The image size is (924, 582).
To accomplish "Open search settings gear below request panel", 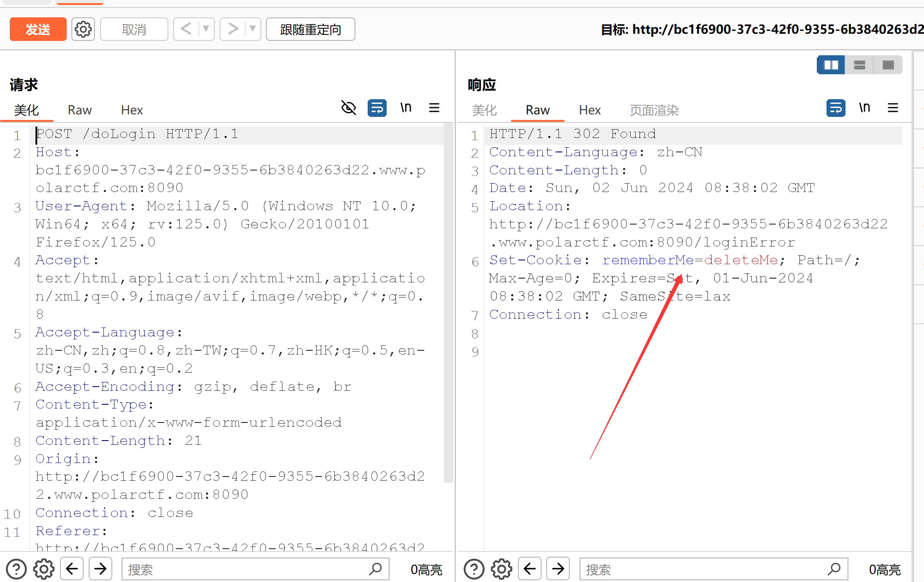I will pyautogui.click(x=44, y=569).
